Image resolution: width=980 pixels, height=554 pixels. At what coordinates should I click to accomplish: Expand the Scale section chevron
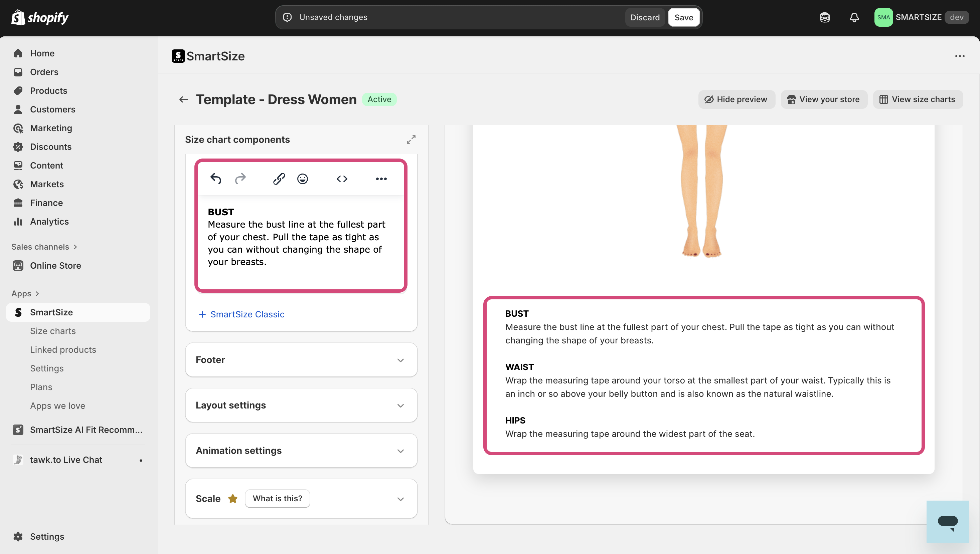coord(400,499)
